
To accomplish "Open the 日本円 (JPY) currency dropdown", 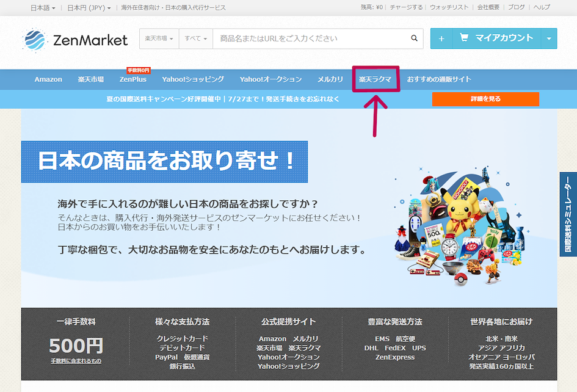I will (x=89, y=8).
